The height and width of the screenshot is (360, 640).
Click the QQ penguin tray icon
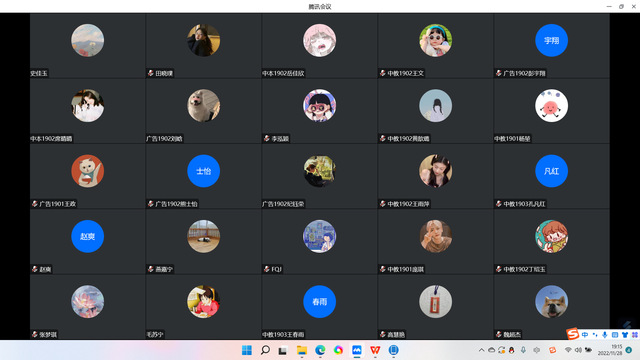tap(511, 350)
